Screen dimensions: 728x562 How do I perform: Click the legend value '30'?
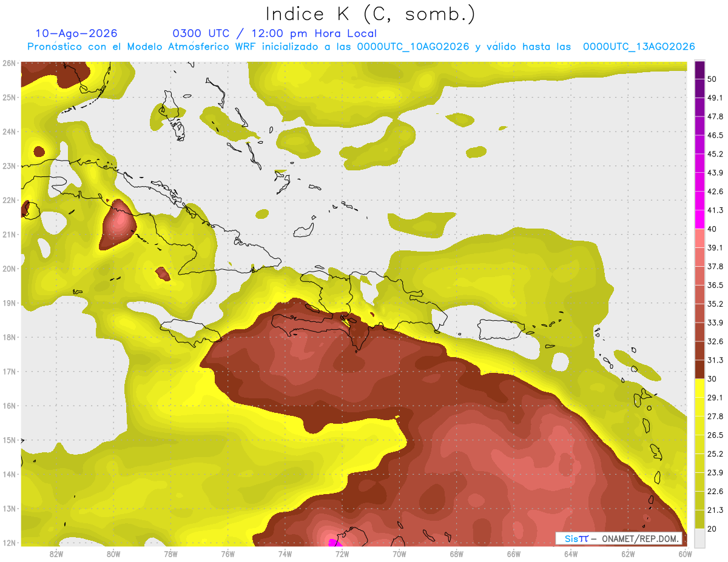pos(712,379)
